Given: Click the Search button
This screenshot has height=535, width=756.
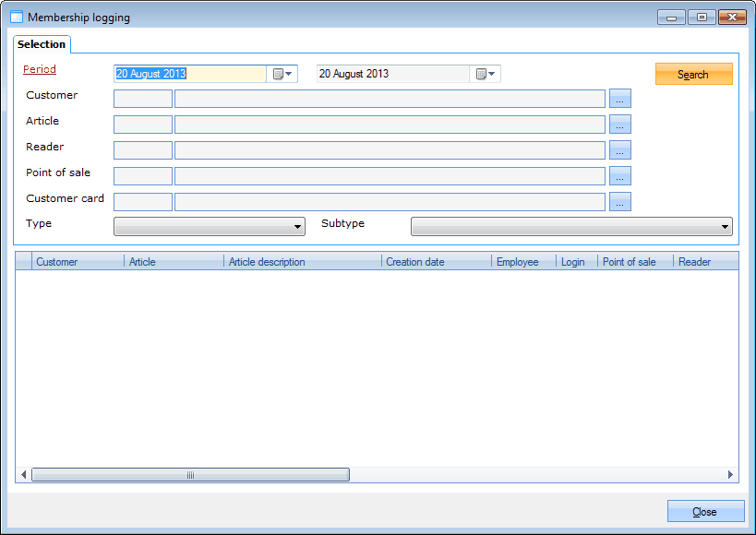Looking at the screenshot, I should tap(693, 75).
